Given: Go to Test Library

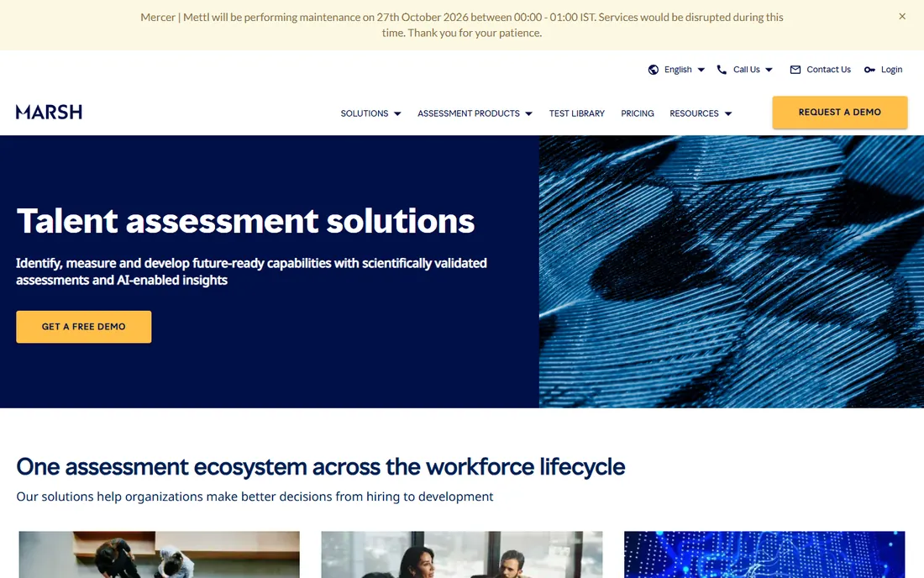Looking at the screenshot, I should (x=577, y=113).
